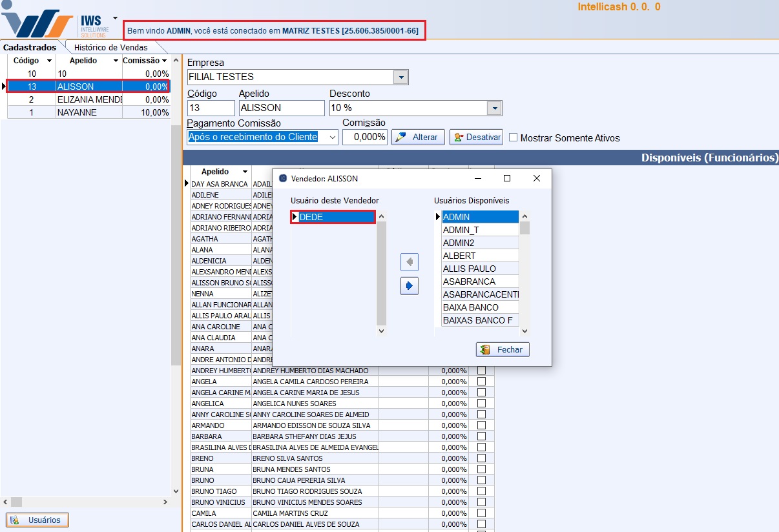The height and width of the screenshot is (532, 779).
Task: Click the down scroll arrow of Cadastrados panel
Action: [176, 491]
